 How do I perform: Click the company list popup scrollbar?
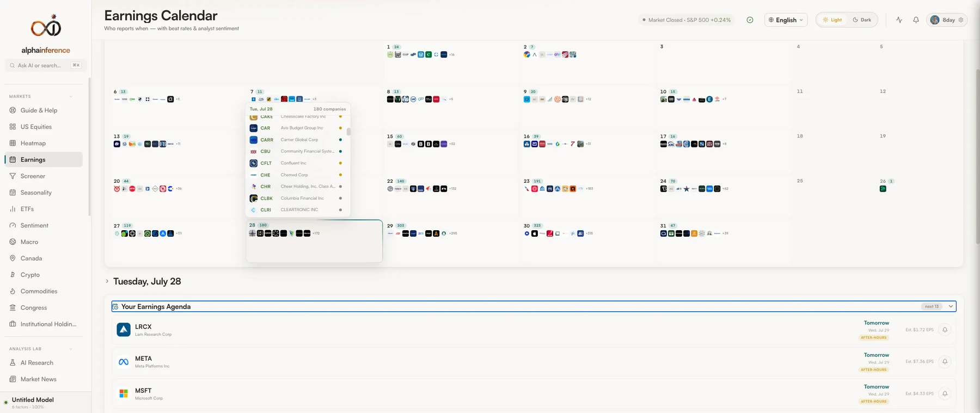(x=348, y=131)
